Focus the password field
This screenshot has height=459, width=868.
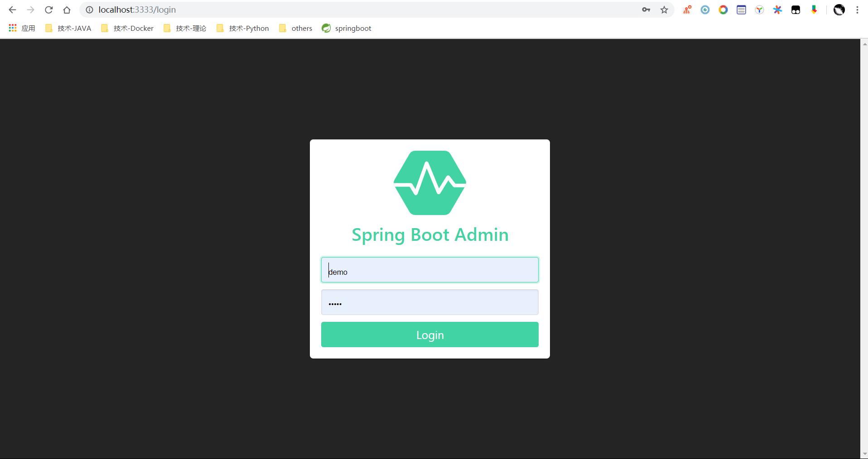coord(430,302)
